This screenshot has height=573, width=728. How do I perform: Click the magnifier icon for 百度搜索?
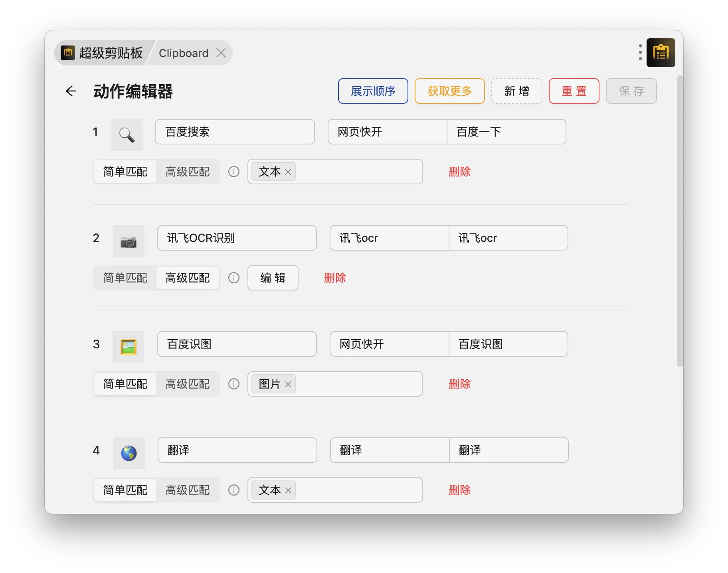click(127, 135)
